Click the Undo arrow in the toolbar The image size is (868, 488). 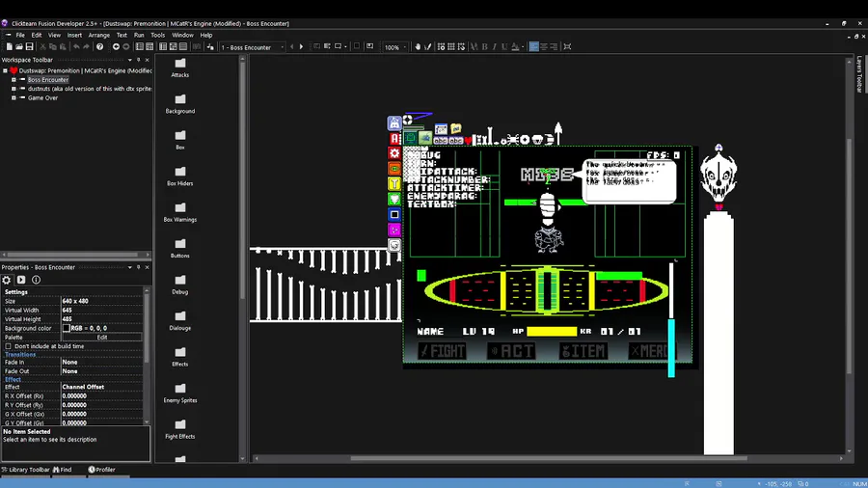click(x=76, y=47)
